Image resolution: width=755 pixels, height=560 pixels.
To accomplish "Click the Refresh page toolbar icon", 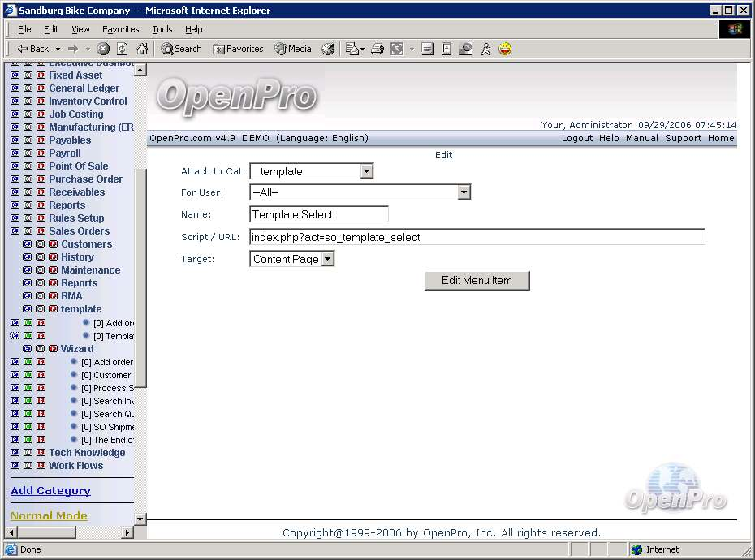I will click(123, 49).
